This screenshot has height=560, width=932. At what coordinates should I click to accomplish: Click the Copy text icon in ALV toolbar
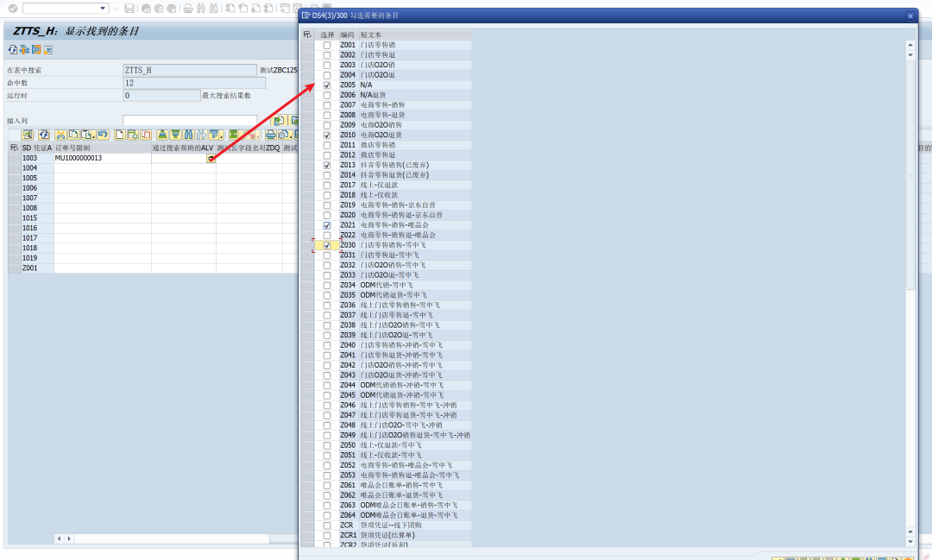(73, 135)
